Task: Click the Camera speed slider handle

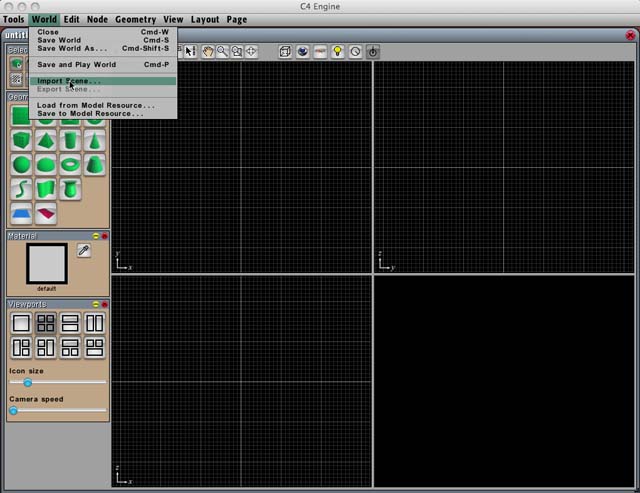Action: pos(13,411)
